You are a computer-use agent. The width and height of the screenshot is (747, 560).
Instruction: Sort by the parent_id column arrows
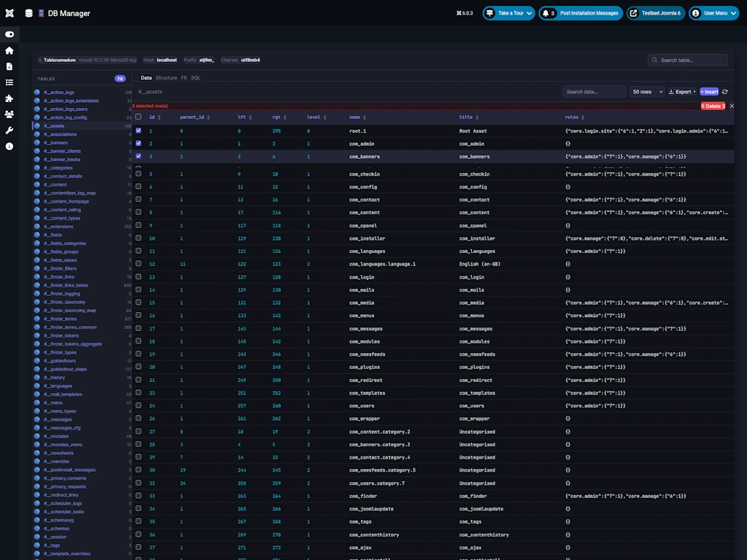[x=208, y=117]
